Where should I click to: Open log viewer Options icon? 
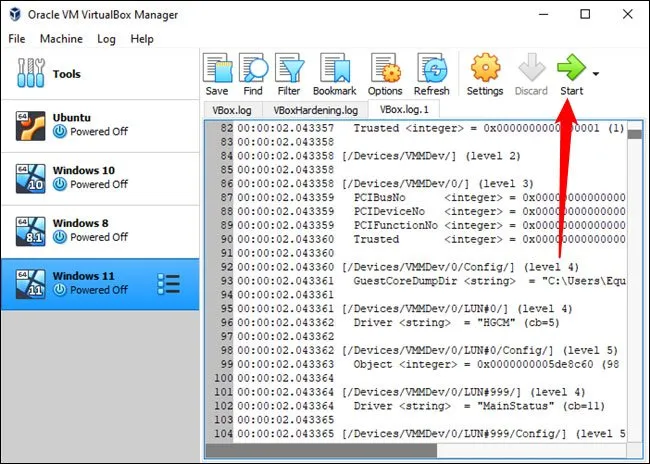[x=385, y=72]
